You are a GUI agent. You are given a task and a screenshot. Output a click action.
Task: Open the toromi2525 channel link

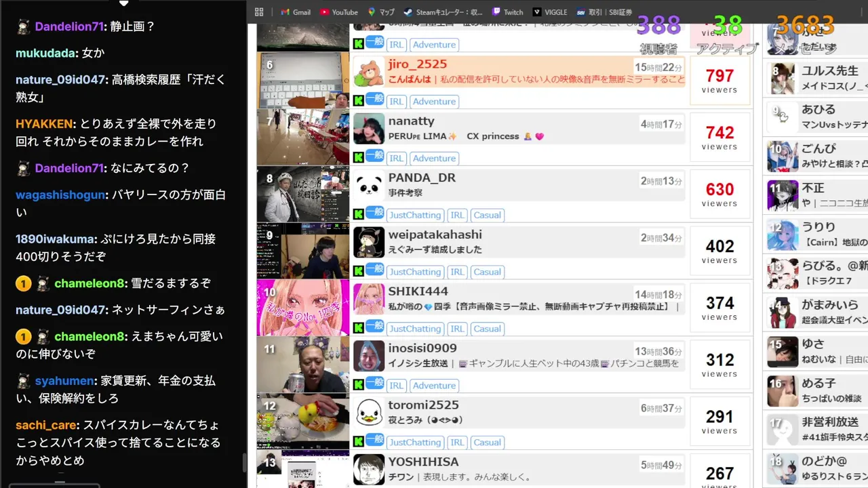(423, 405)
